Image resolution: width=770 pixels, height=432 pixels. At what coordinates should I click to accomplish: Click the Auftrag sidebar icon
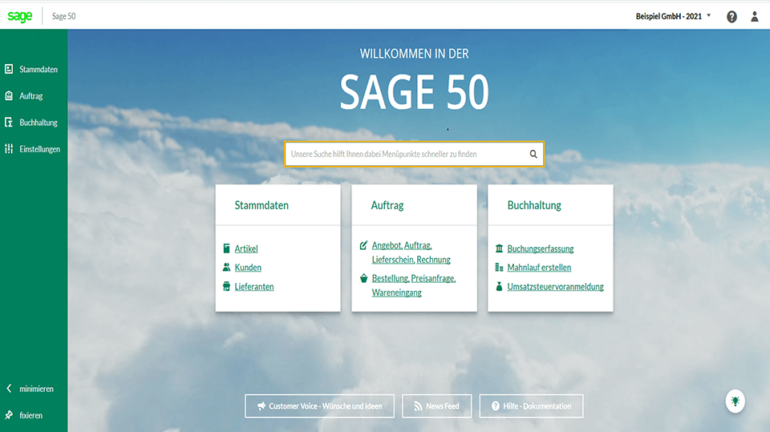coord(9,96)
